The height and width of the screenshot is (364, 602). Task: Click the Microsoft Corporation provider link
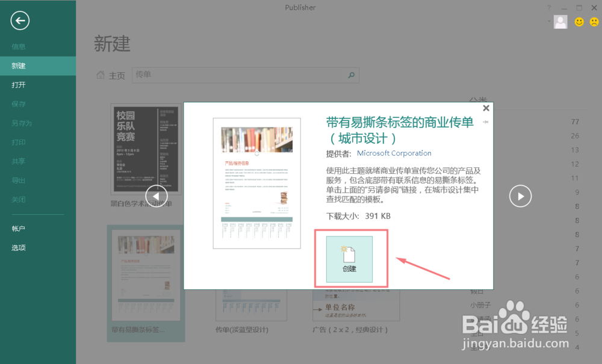[394, 153]
